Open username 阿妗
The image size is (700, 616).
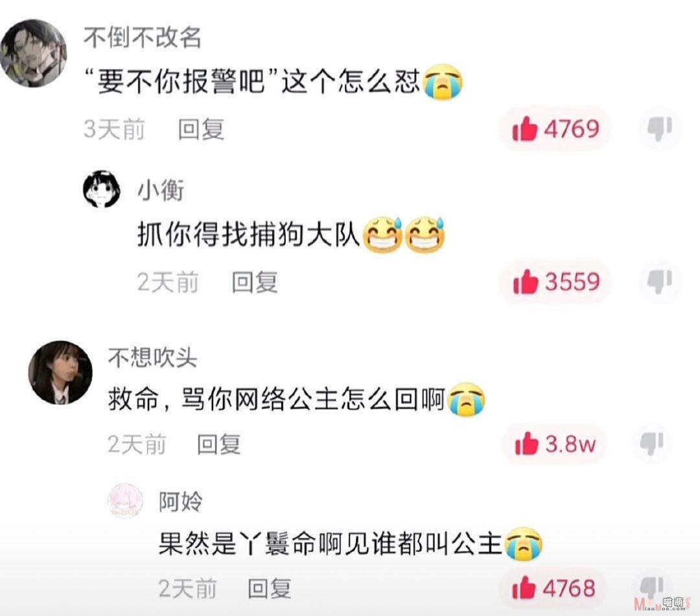(181, 502)
